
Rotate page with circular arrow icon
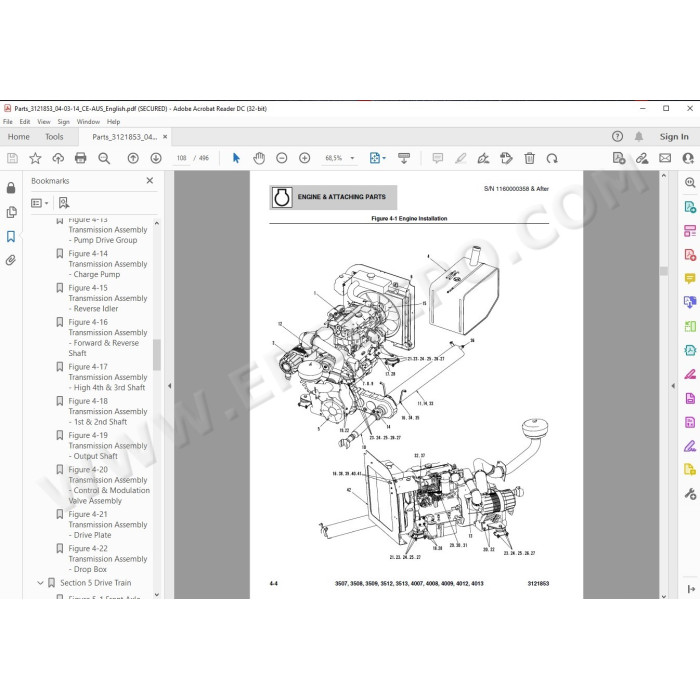552,158
